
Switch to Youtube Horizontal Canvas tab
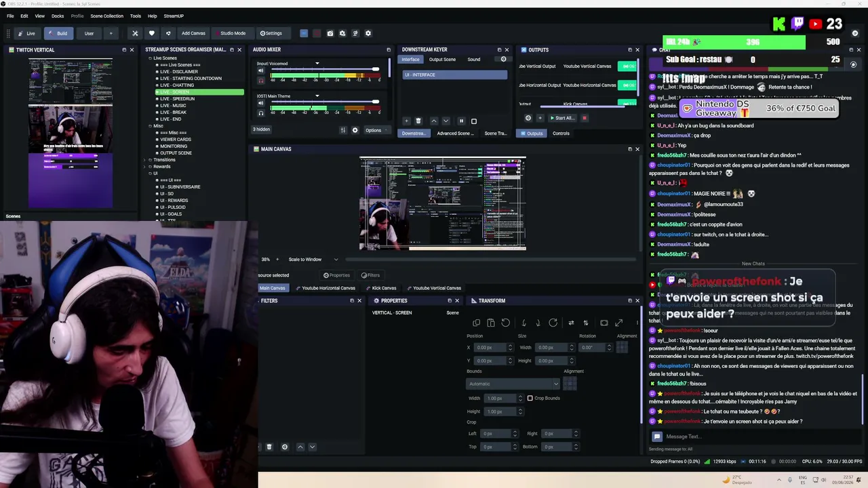pos(325,288)
